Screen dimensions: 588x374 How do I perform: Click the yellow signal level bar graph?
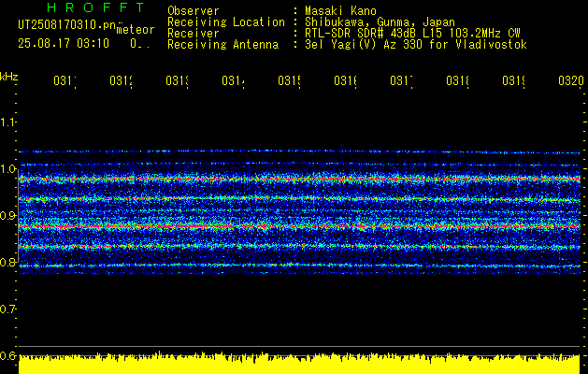click(x=299, y=364)
